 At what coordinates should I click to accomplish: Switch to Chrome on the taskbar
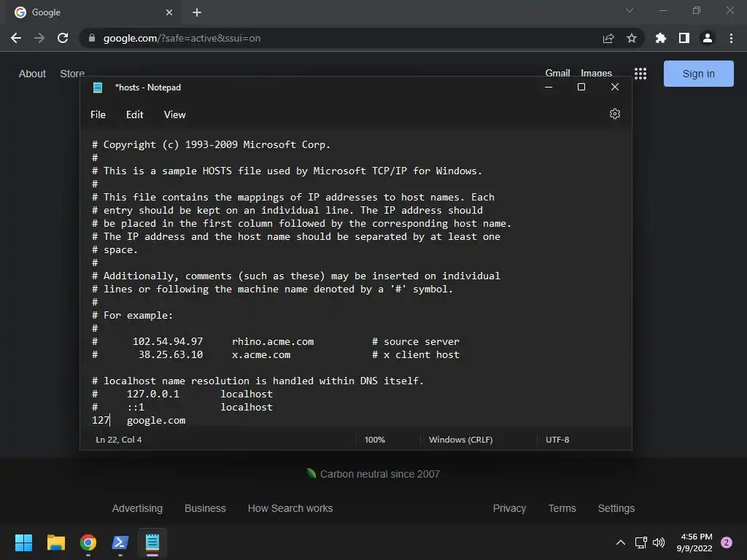(x=88, y=542)
